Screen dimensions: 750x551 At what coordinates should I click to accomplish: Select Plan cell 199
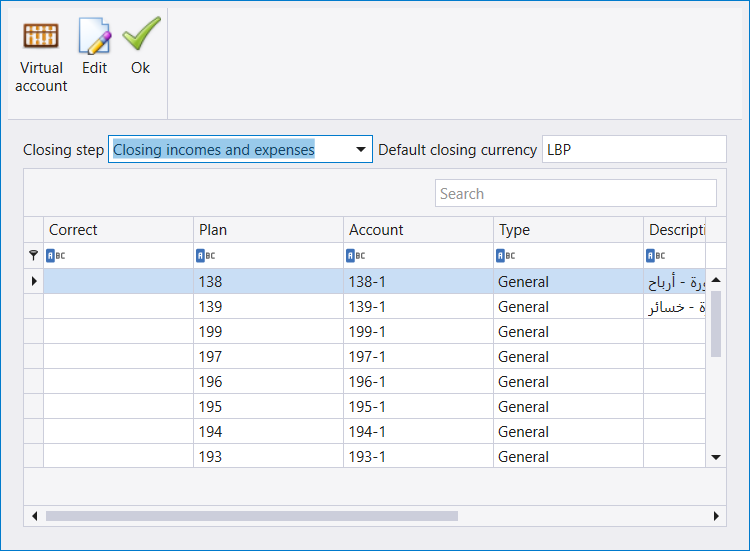click(x=268, y=331)
